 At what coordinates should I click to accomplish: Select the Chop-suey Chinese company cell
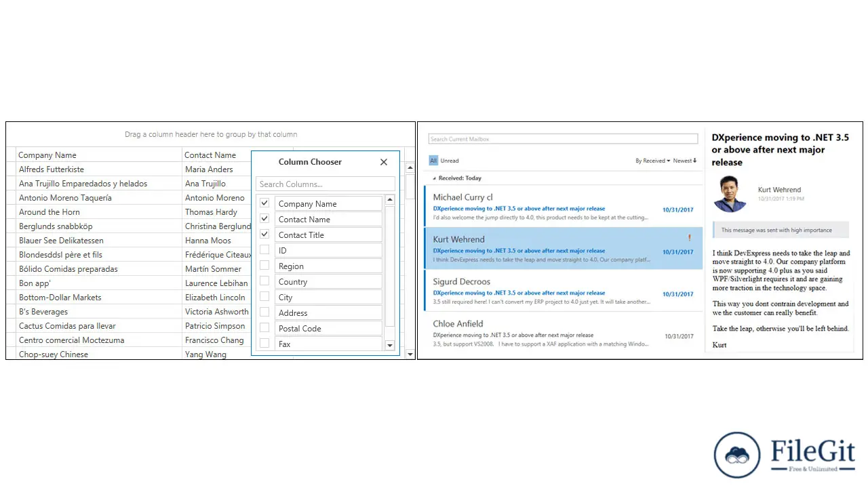(x=99, y=353)
